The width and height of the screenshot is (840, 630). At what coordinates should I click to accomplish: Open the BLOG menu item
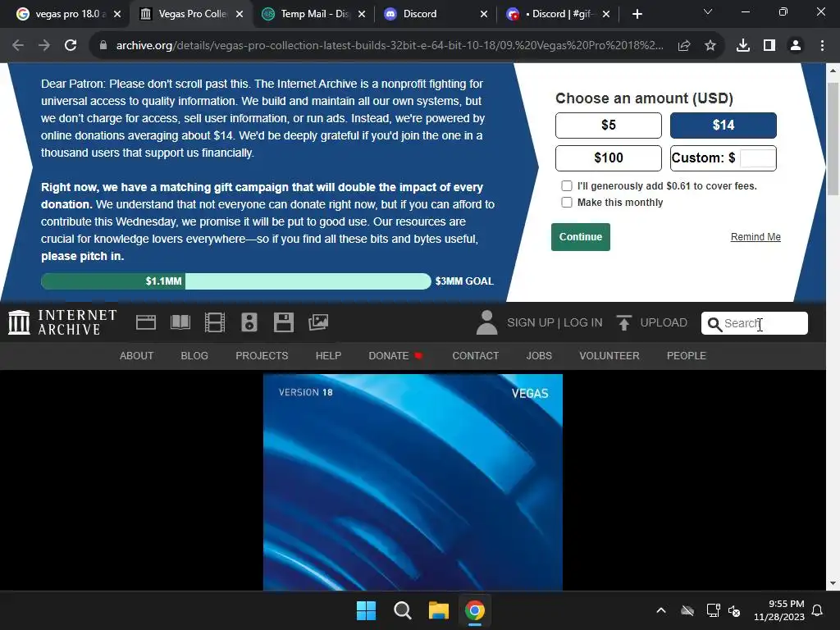(x=194, y=356)
